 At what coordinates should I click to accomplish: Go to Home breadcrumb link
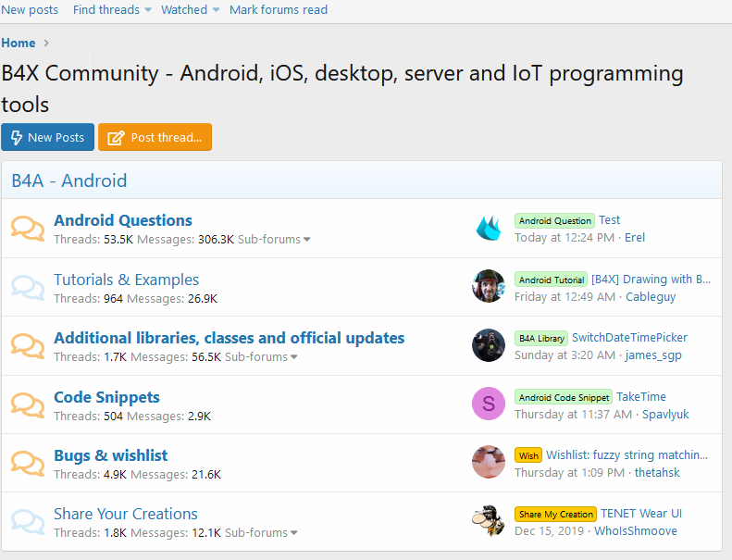(x=19, y=43)
